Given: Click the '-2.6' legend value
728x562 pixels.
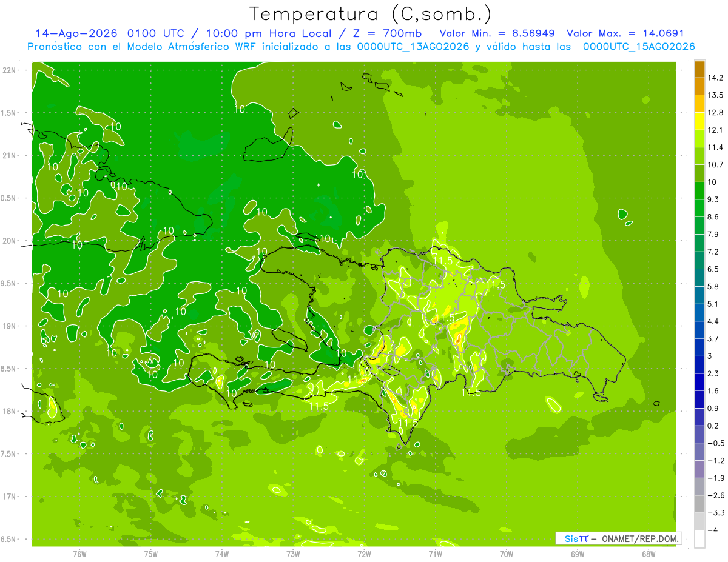Looking at the screenshot, I should coord(715,495).
